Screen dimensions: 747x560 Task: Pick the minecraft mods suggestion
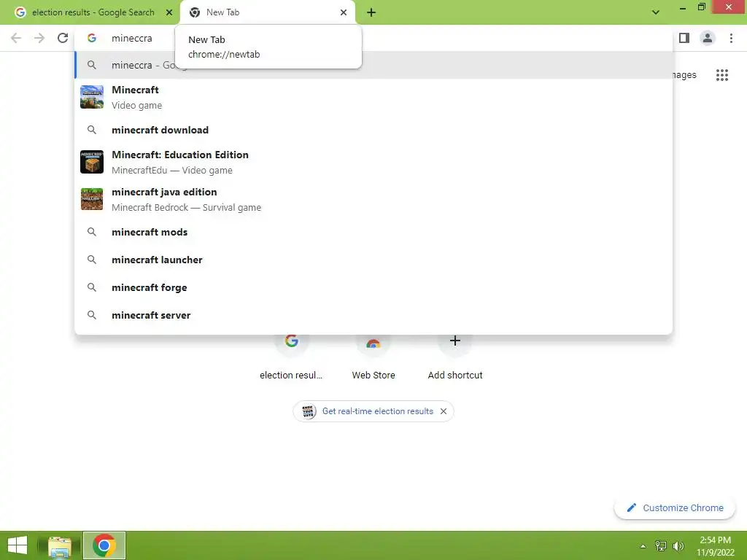(373, 232)
